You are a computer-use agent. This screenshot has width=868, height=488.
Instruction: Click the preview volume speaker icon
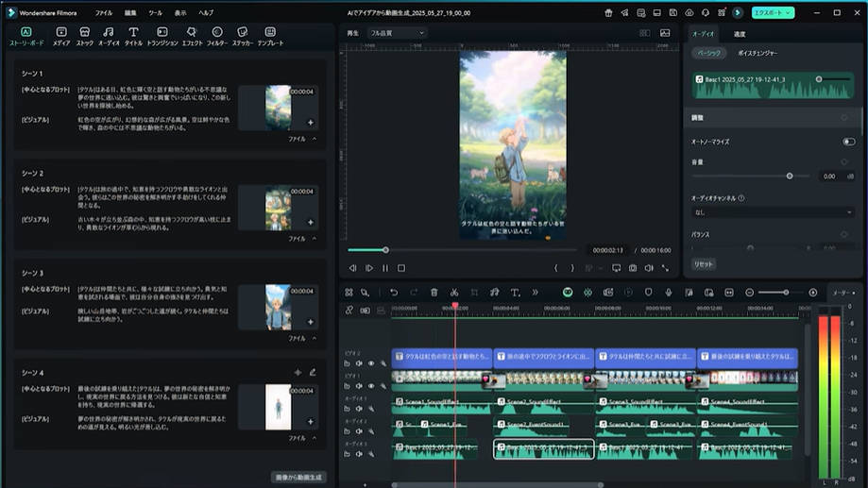coord(649,268)
